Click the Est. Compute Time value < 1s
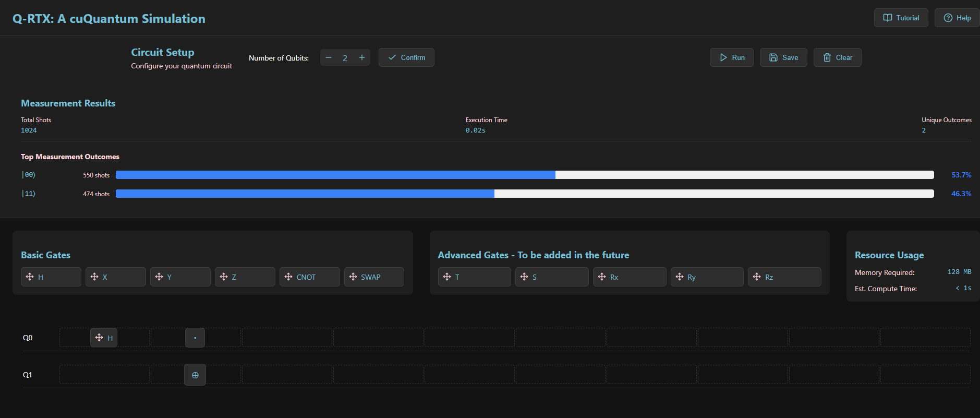The image size is (980, 418). [963, 288]
